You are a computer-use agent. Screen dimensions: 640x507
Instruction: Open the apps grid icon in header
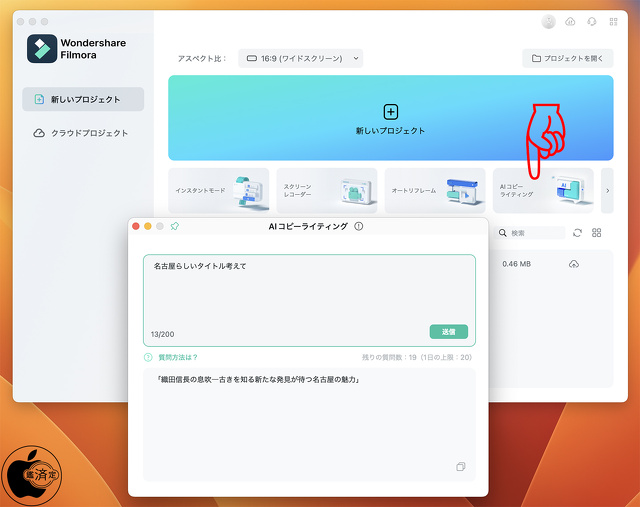point(613,22)
